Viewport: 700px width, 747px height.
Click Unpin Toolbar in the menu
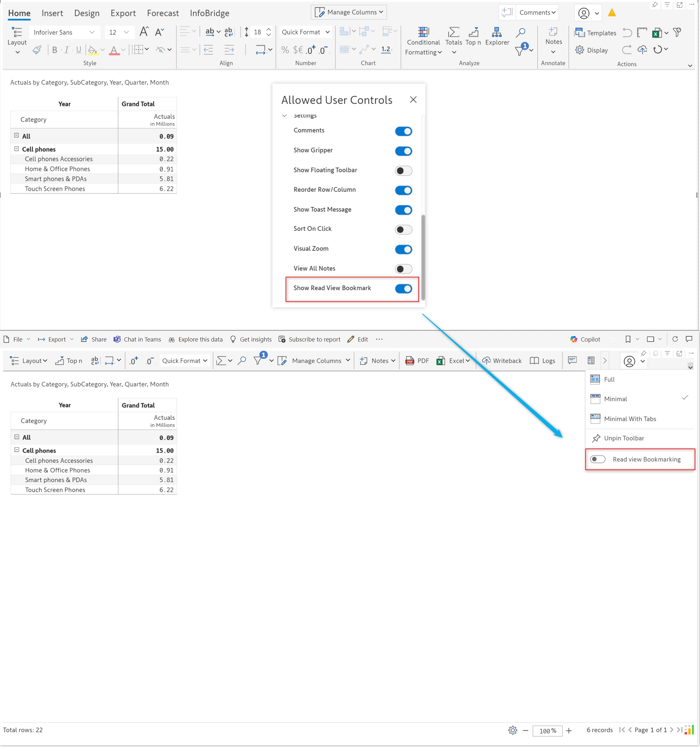[x=624, y=438]
